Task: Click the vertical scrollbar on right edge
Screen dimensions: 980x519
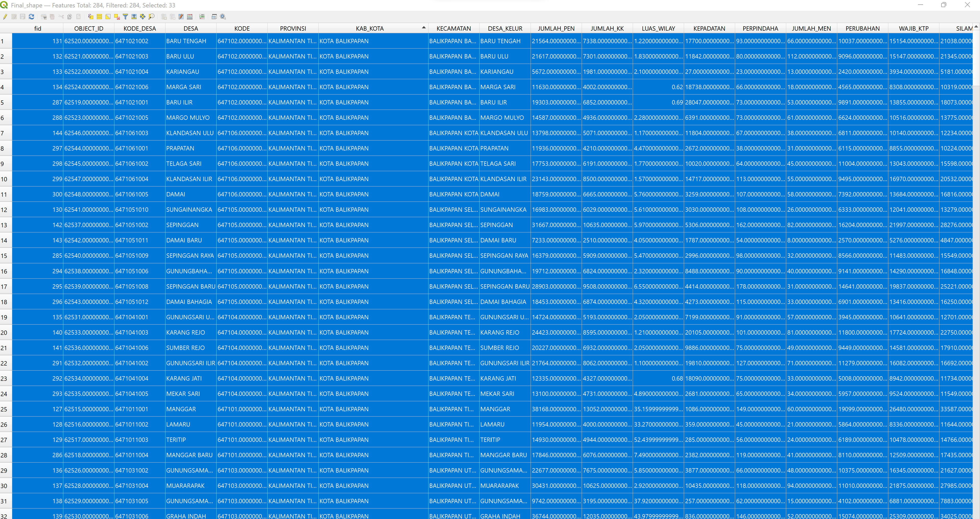Action: (x=976, y=57)
